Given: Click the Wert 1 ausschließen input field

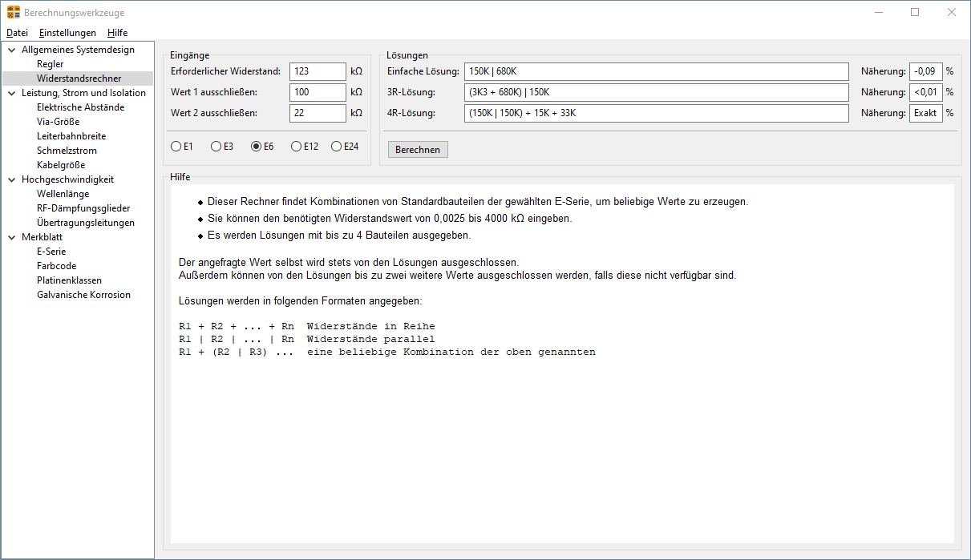Looking at the screenshot, I should pos(318,92).
